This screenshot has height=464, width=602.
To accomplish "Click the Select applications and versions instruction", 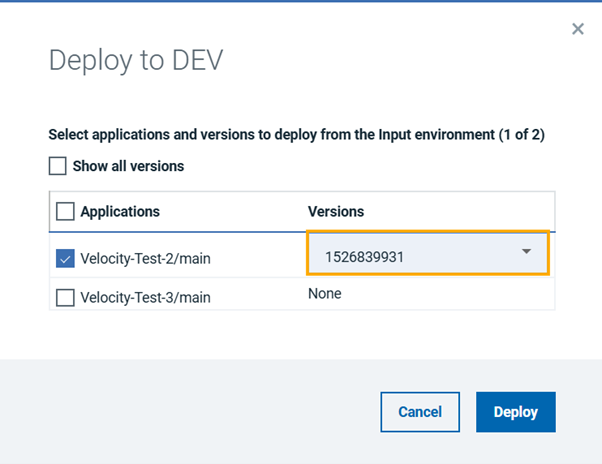I will pyautogui.click(x=298, y=133).
